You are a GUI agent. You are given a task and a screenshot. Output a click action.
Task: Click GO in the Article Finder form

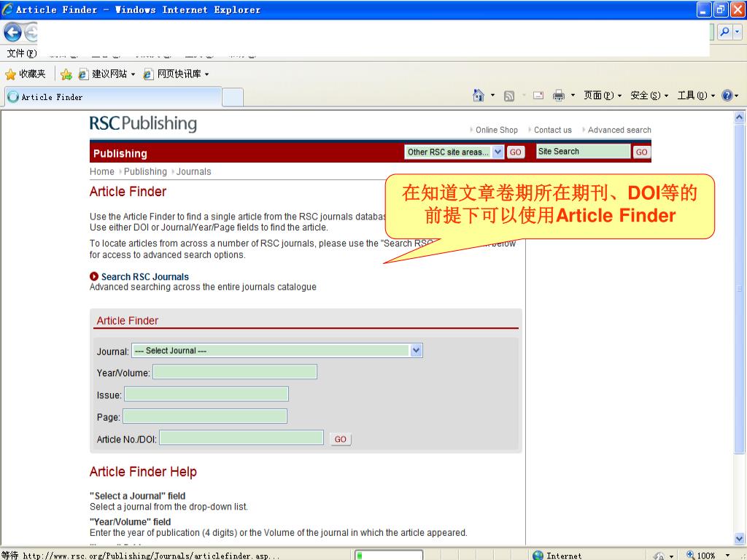coord(340,439)
